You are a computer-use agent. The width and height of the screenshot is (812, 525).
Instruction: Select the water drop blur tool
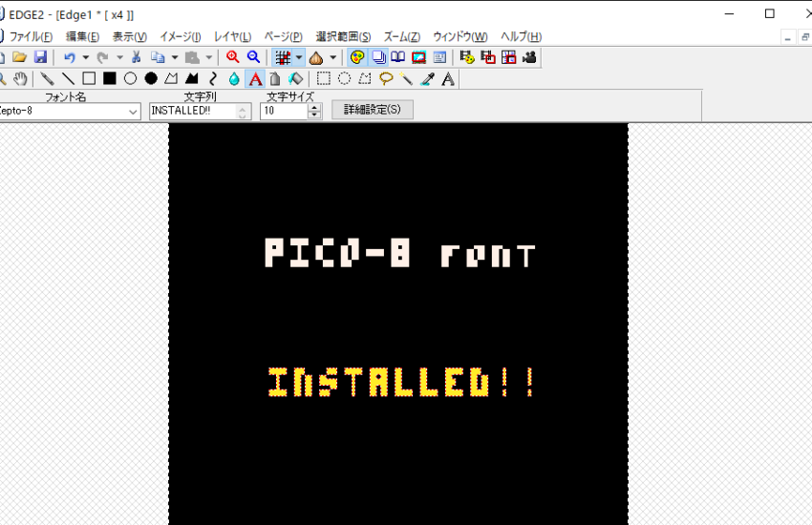point(234,78)
